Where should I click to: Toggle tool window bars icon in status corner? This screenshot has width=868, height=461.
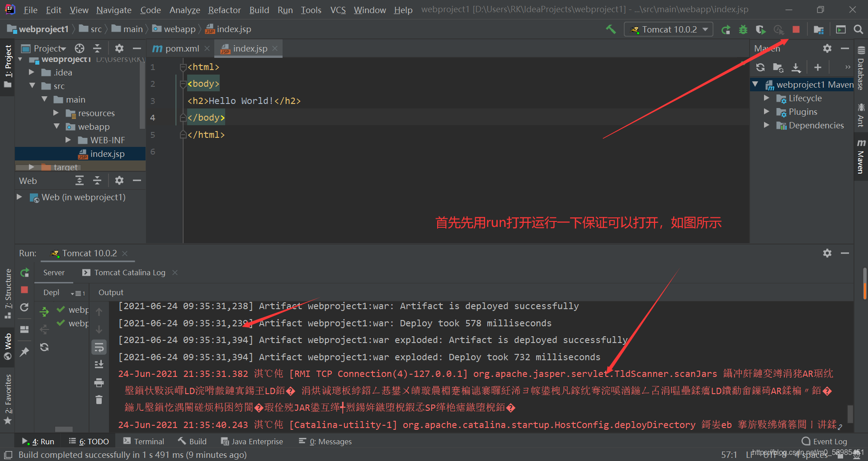click(x=8, y=455)
